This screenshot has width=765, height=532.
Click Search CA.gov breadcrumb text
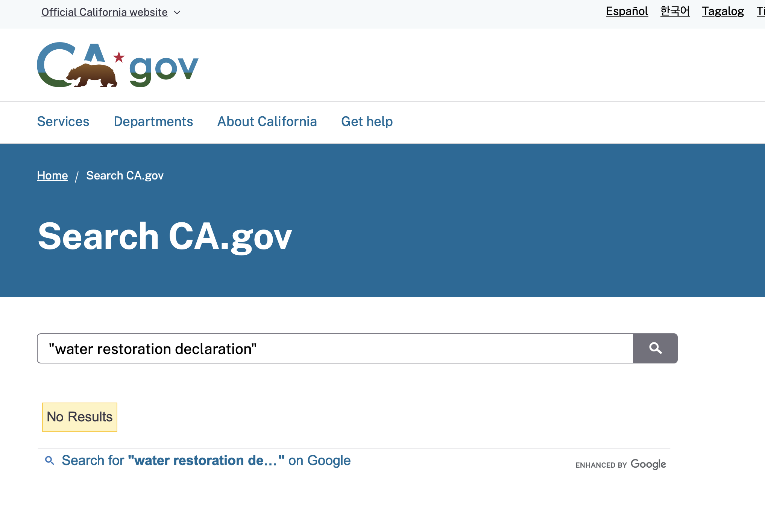(x=125, y=175)
